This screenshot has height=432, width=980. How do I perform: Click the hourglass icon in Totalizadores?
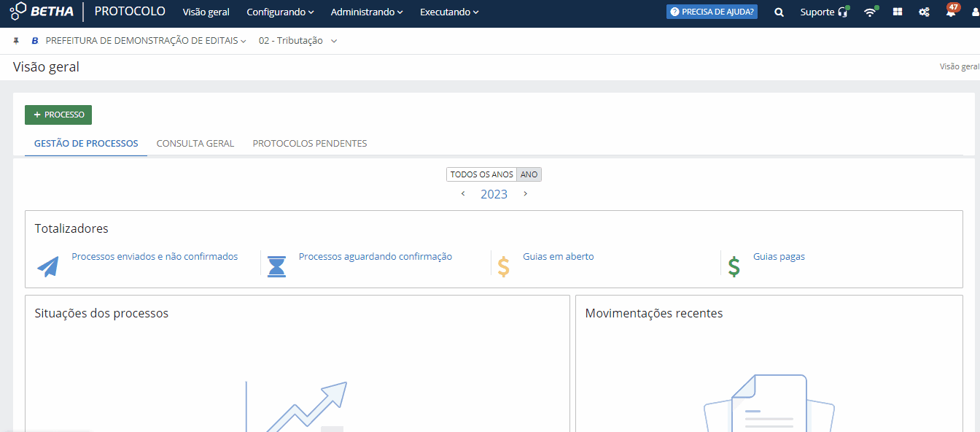276,266
